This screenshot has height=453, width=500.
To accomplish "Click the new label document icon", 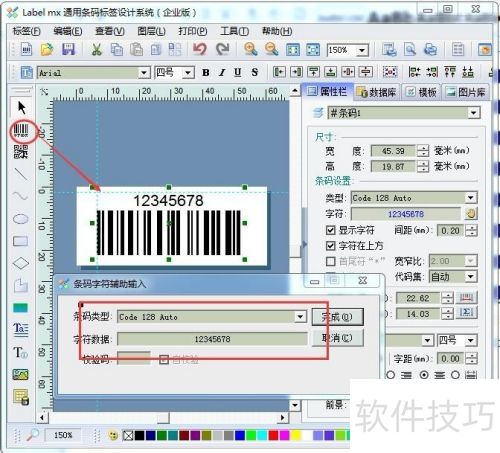I will coord(27,50).
